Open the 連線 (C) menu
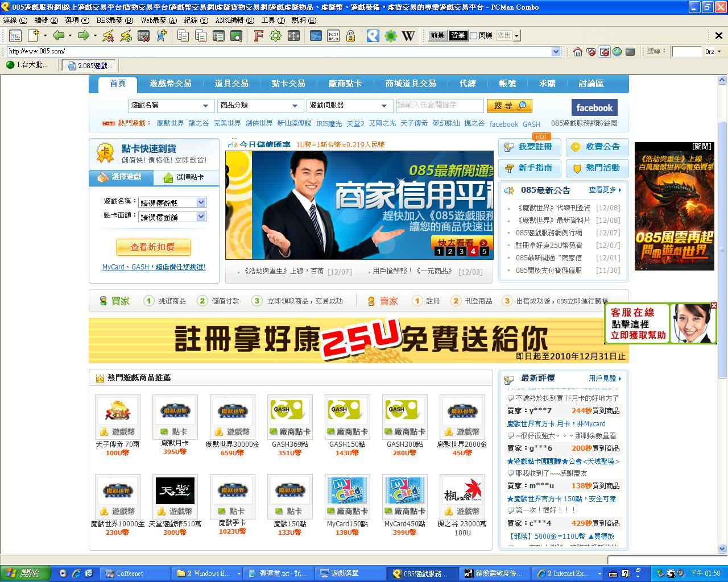 coord(15,20)
